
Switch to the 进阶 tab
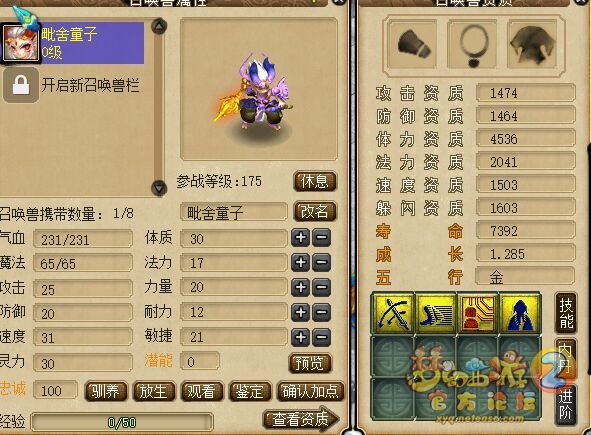tap(566, 404)
